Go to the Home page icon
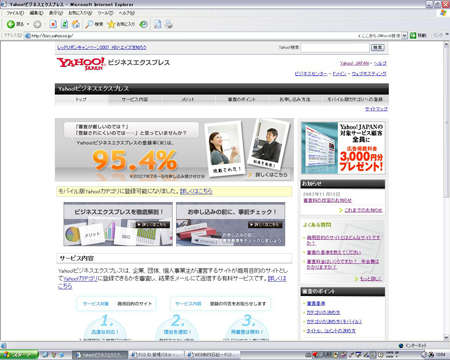450x360 pixels. click(76, 24)
